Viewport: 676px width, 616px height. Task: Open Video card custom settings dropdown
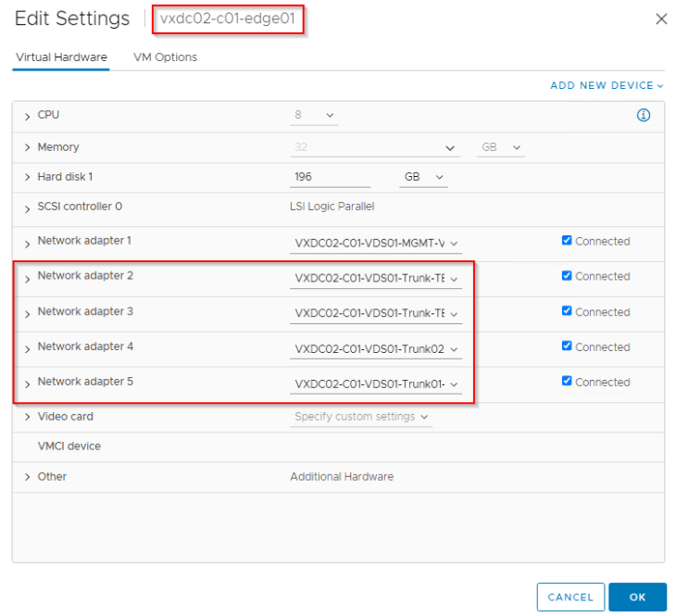[x=361, y=417]
